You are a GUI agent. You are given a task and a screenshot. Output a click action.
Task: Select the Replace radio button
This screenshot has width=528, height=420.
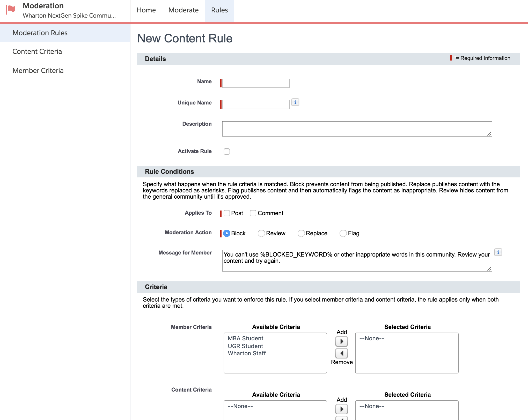pyautogui.click(x=301, y=233)
